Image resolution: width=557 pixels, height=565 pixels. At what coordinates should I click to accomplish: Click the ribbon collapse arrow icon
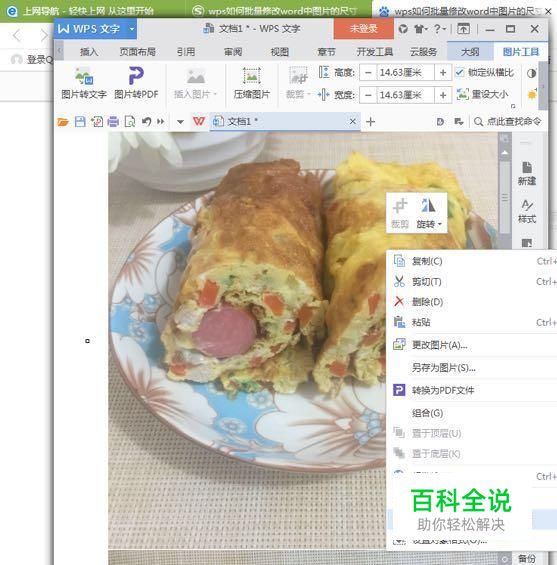[463, 29]
